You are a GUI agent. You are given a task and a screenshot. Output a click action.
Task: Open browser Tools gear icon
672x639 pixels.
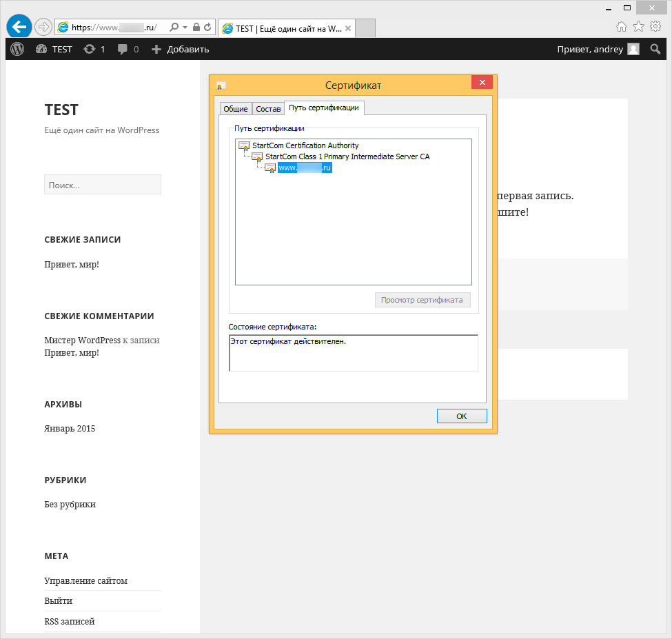coord(655,27)
